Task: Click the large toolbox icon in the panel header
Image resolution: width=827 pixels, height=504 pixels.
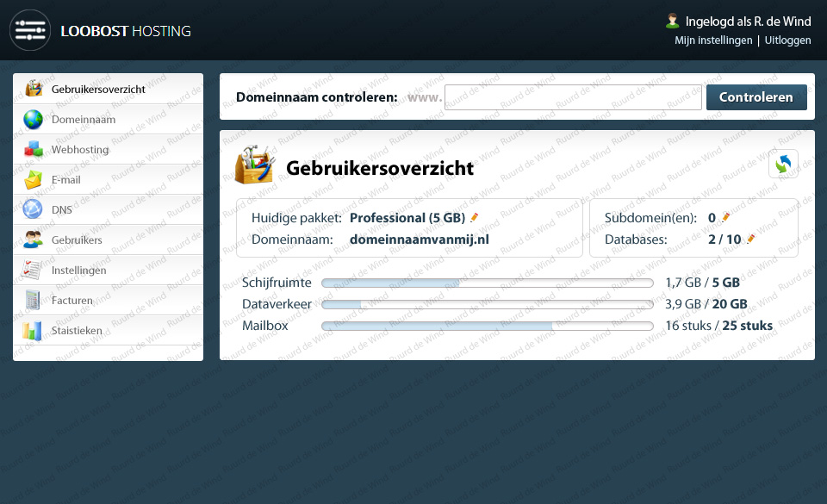Action: click(255, 165)
